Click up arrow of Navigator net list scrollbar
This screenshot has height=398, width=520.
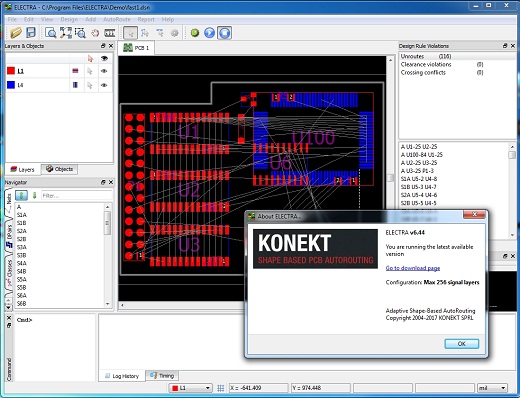pyautogui.click(x=107, y=207)
